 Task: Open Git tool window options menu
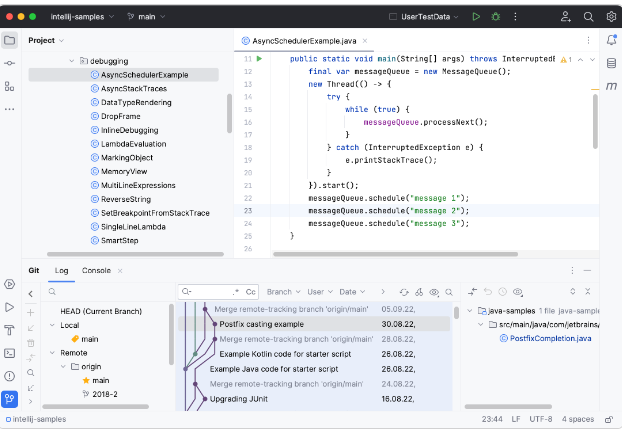[572, 270]
